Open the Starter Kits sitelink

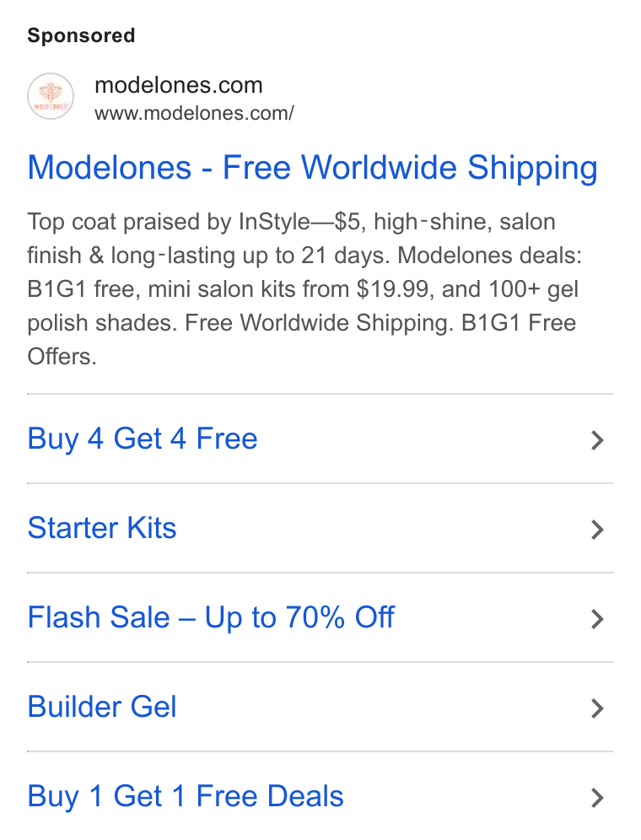click(x=102, y=528)
